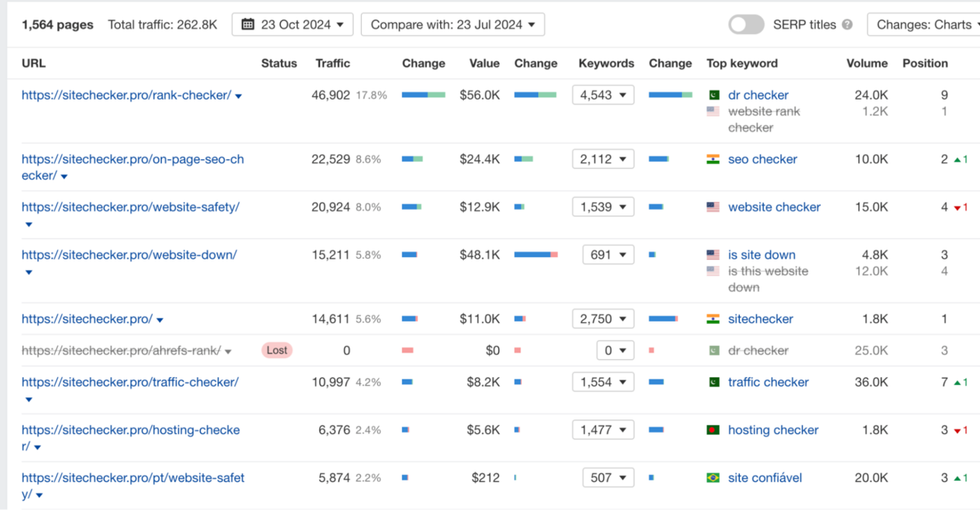The height and width of the screenshot is (510, 980).
Task: Click the US flag next to 'website checker'
Action: (x=713, y=207)
